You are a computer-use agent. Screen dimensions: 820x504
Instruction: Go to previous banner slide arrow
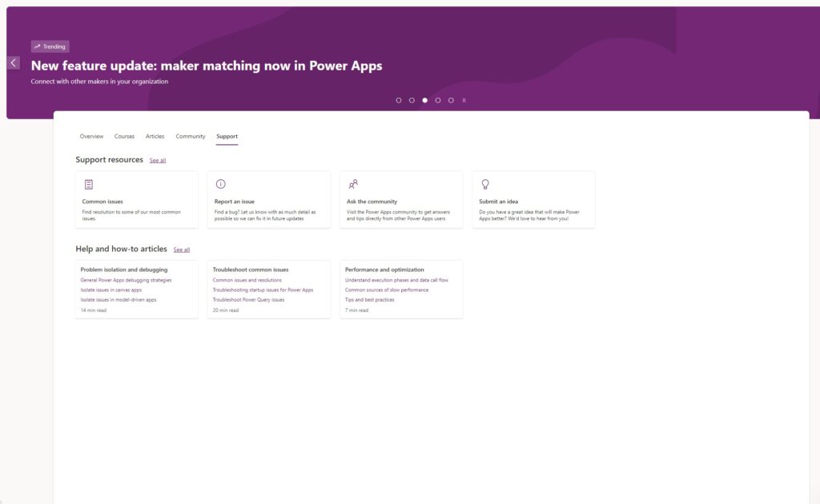coord(14,62)
